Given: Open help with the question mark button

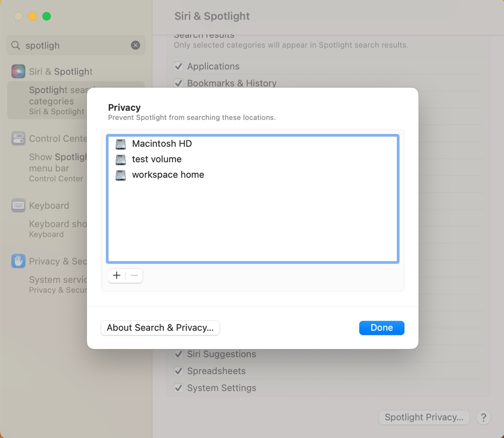Looking at the screenshot, I should pos(483,417).
